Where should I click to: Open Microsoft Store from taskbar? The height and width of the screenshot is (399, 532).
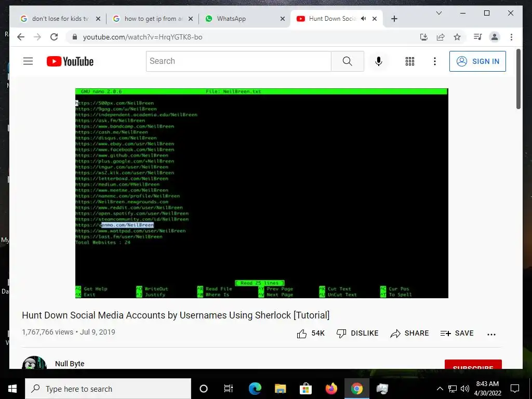(x=305, y=389)
